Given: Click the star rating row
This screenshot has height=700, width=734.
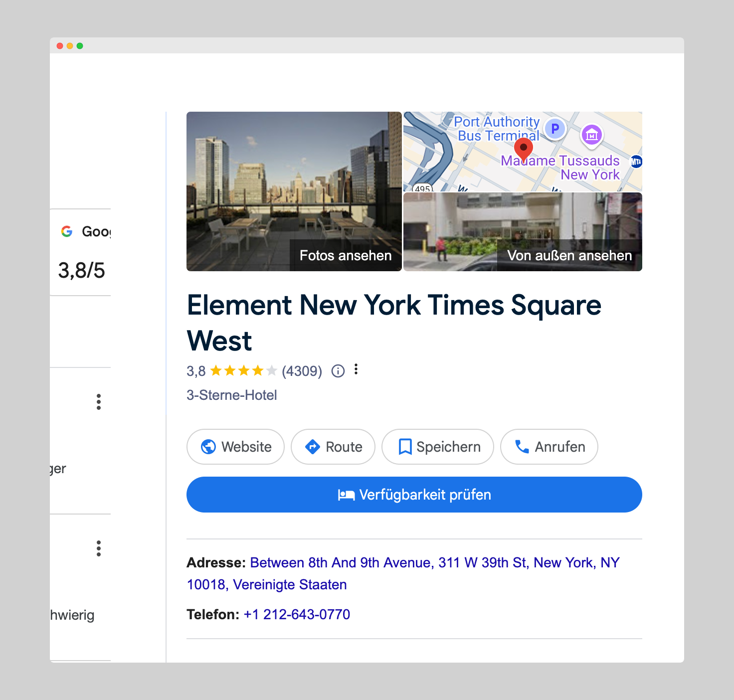Looking at the screenshot, I should pos(243,370).
